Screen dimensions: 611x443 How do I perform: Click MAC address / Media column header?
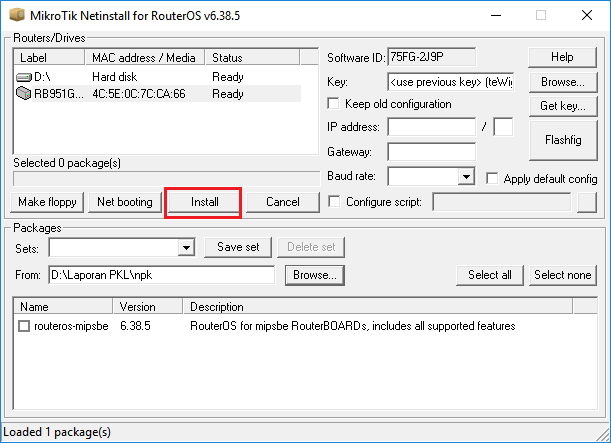(145, 57)
